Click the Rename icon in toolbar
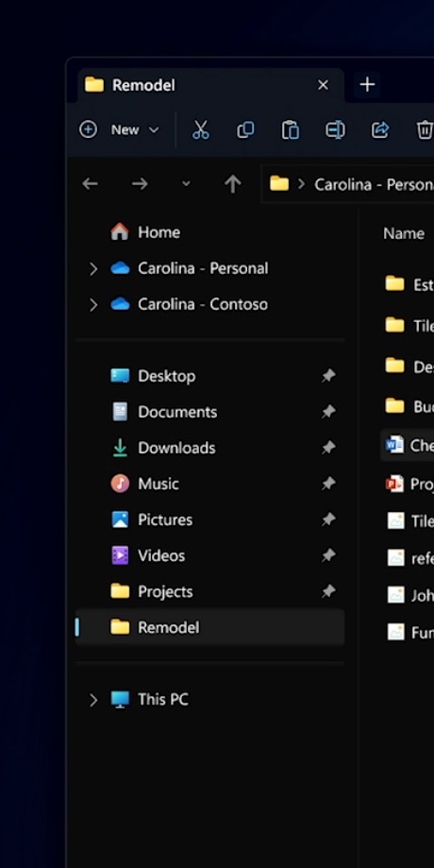Image resolution: width=434 pixels, height=868 pixels. (x=335, y=130)
